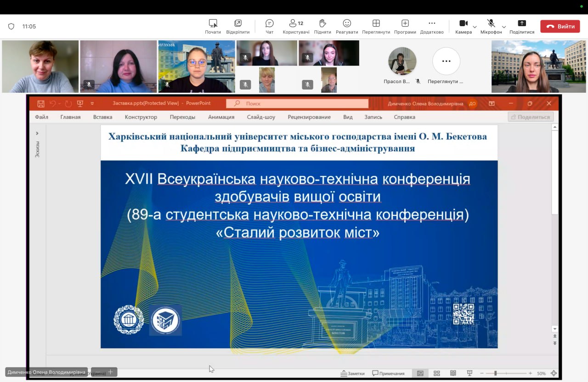Open the Переглянути view options
The height and width of the screenshot is (382, 588).
coord(376,27)
